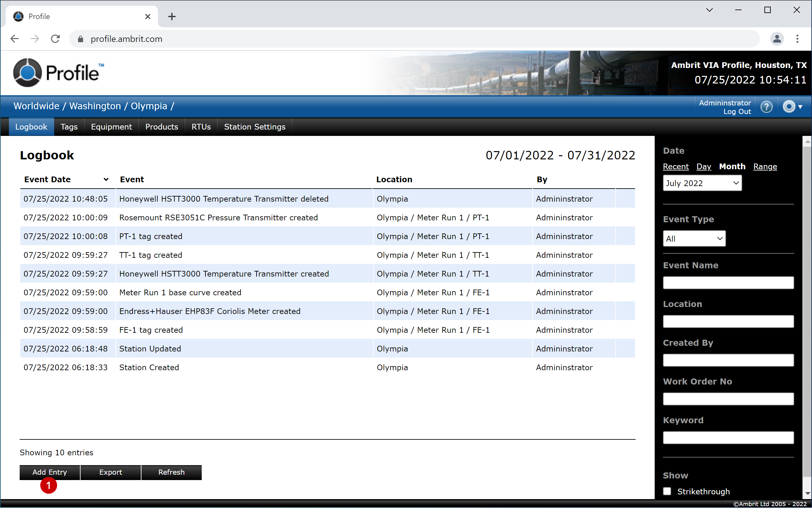The height and width of the screenshot is (508, 812).
Task: Select the TT-1 tag created entry
Action: tap(327, 255)
